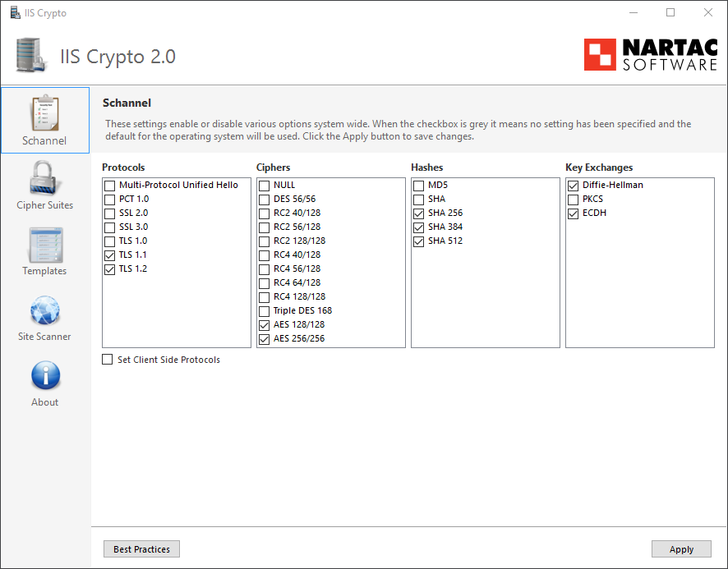Uncheck SHA 256 hash
The image size is (728, 569).
click(419, 213)
